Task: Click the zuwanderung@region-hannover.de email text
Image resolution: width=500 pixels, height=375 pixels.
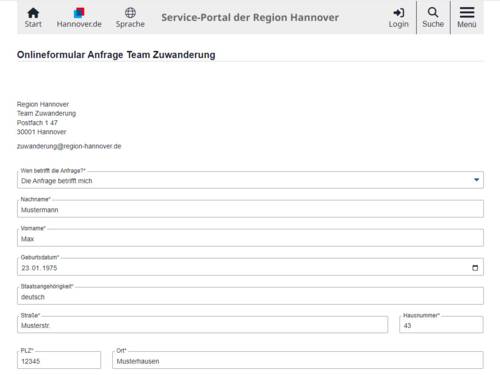Action: (x=69, y=146)
